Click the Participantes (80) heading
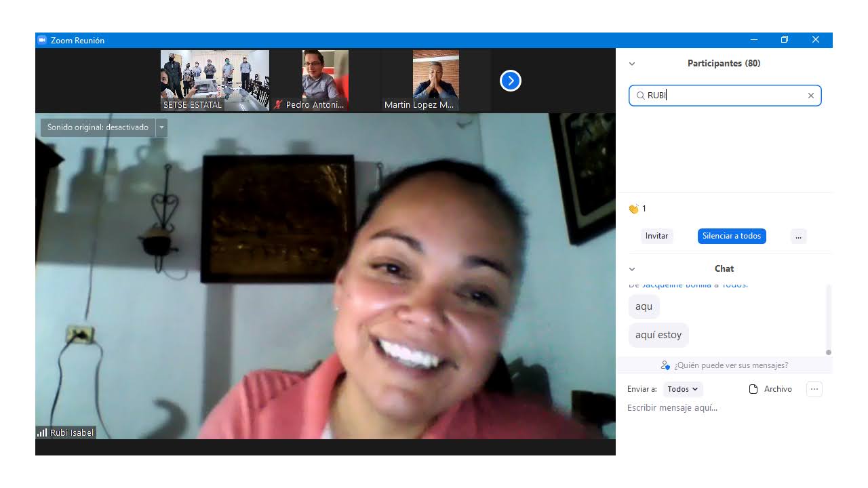868x488 pixels. click(724, 64)
